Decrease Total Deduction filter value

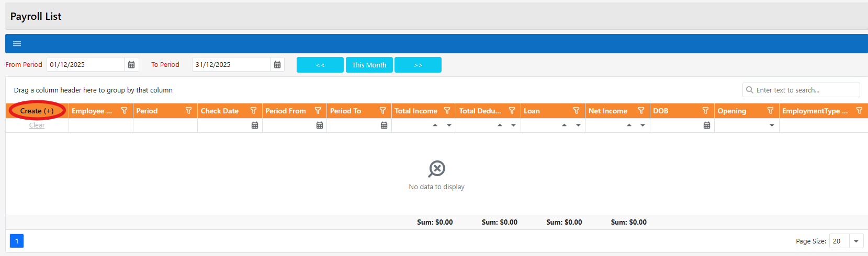coord(513,125)
